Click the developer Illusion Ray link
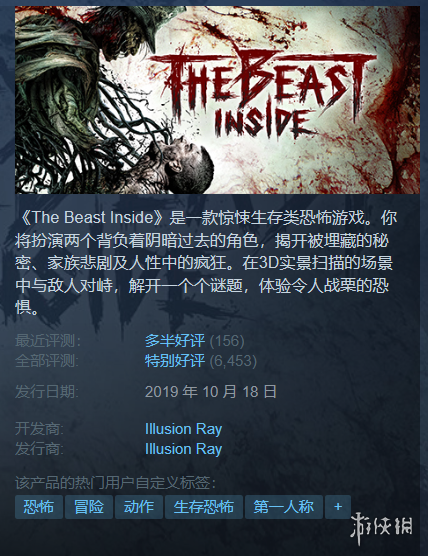 click(183, 429)
